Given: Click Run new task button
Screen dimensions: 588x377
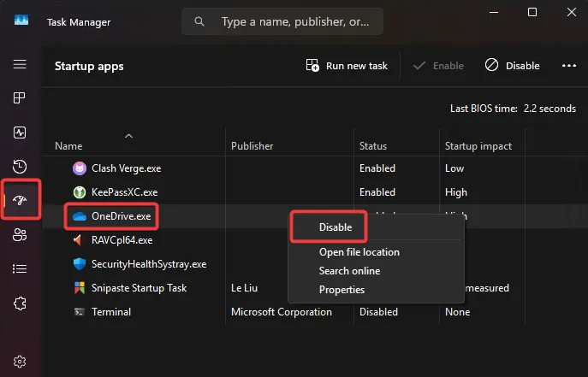Looking at the screenshot, I should [347, 66].
